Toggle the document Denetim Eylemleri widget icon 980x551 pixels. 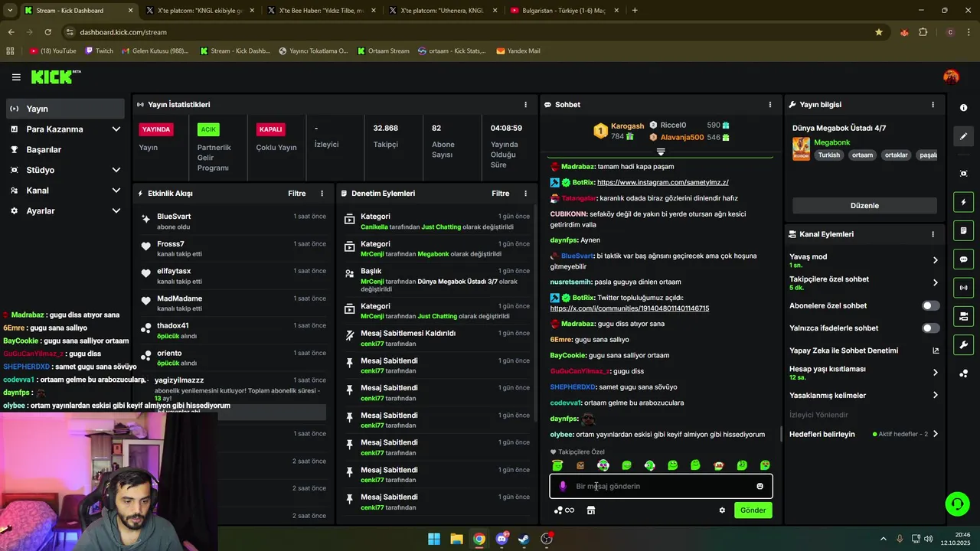pos(963,230)
